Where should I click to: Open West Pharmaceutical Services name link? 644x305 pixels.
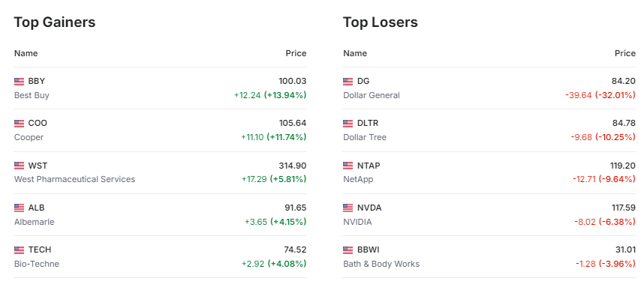74,179
